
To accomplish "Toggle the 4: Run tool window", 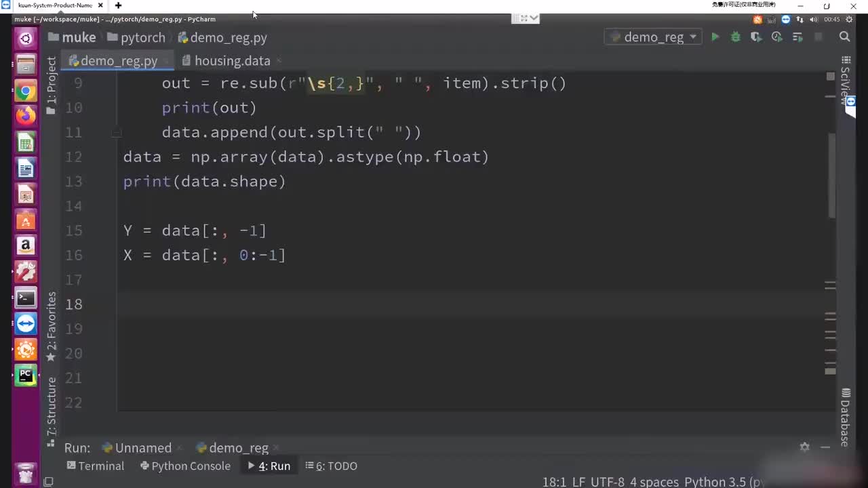I will point(269,466).
